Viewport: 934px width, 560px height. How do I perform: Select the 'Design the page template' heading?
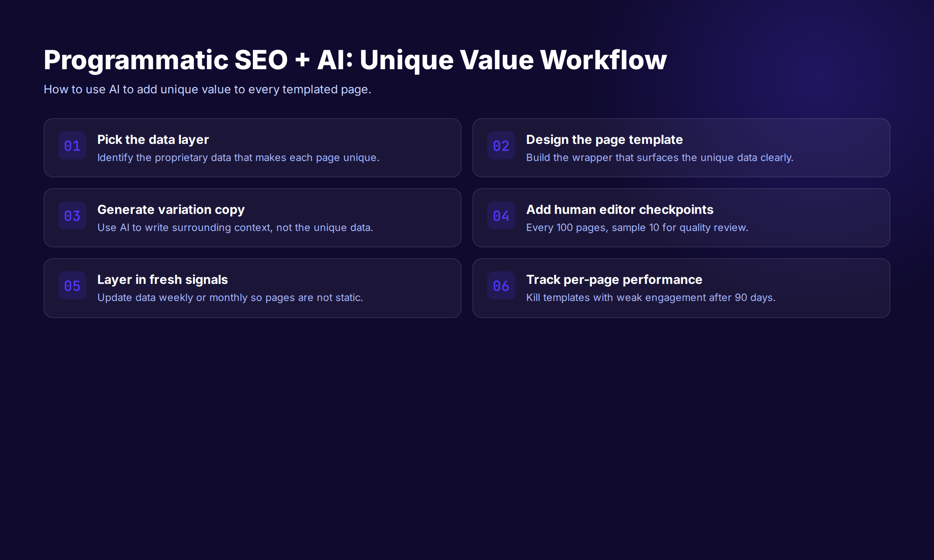(x=604, y=140)
